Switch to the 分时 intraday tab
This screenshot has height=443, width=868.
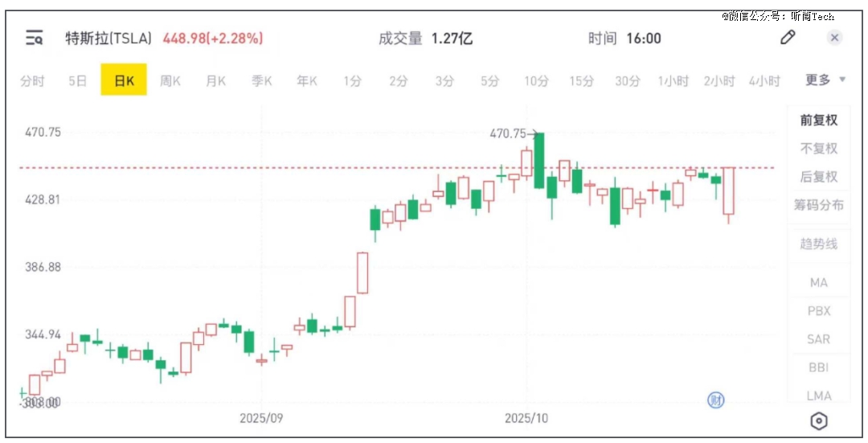click(32, 80)
